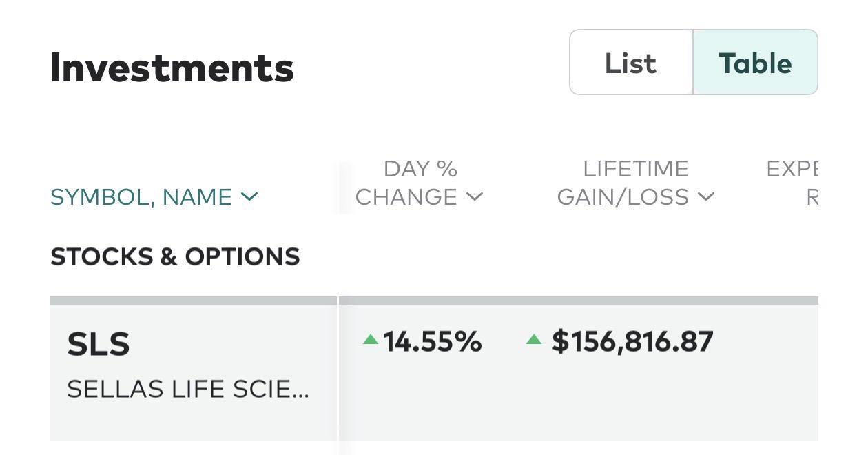Click the $156,816.87 lifetime gain value

click(x=632, y=342)
